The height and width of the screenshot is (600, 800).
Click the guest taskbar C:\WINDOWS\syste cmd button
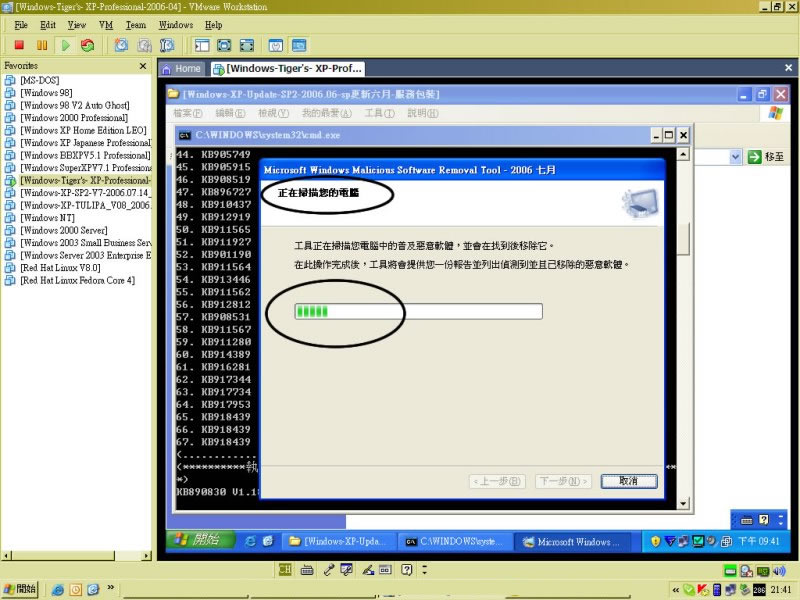454,541
